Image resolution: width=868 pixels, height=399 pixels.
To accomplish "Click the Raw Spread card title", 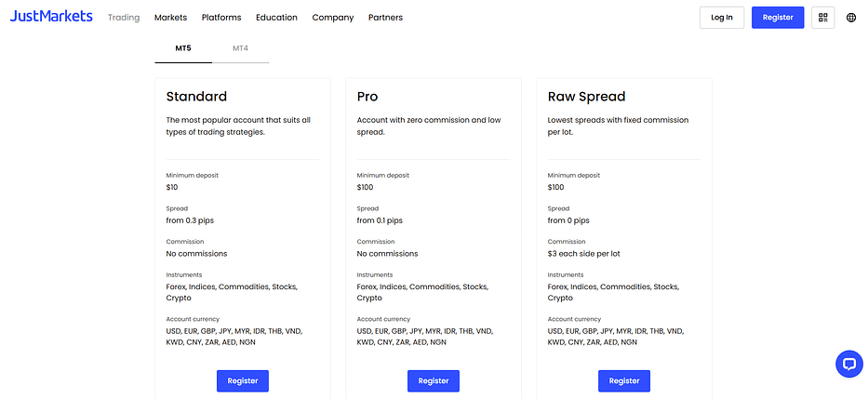I will click(586, 97).
